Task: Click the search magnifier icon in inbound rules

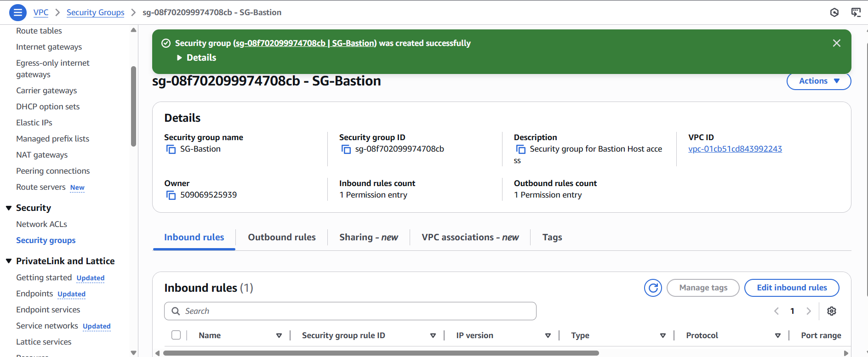Action: [176, 311]
